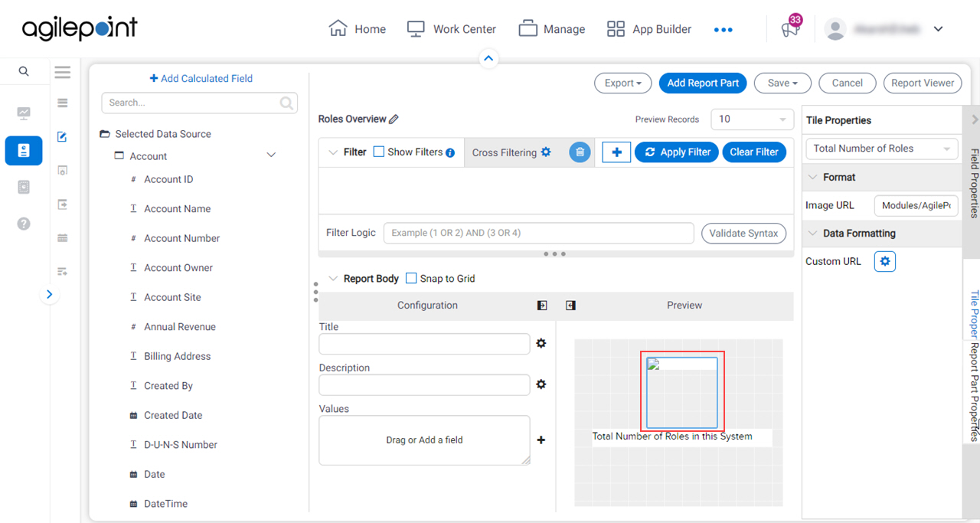Open Work Center in top navigation
Viewport: 980px width, 523px height.
click(x=451, y=29)
